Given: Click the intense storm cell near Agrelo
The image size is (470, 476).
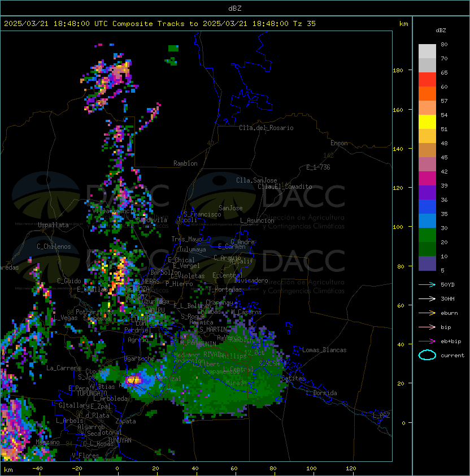Looking at the screenshot, I should pos(134,379).
